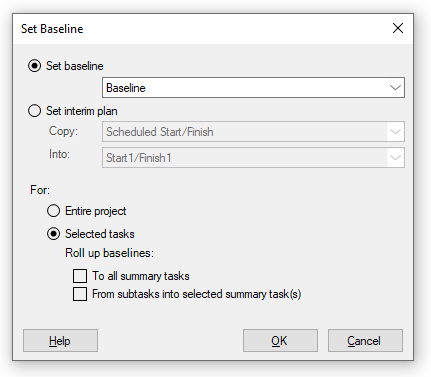The height and width of the screenshot is (377, 431).
Task: Dismiss dialog with Cancel button
Action: click(365, 341)
